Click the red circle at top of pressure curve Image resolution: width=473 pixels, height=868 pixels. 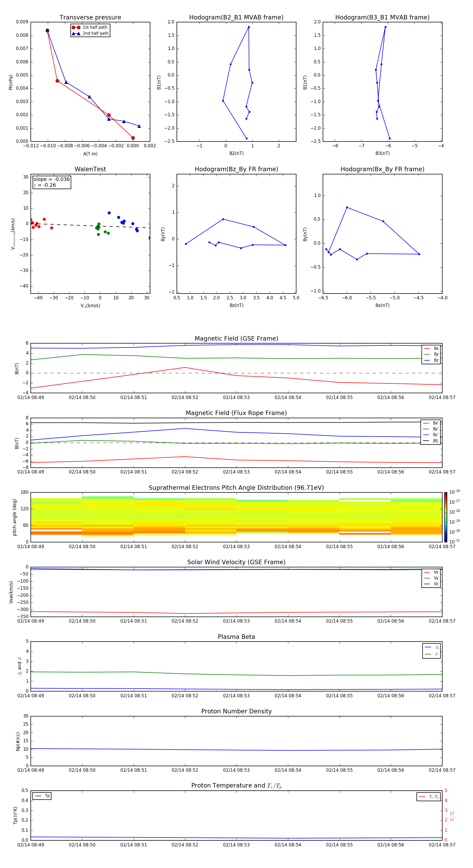48,31
